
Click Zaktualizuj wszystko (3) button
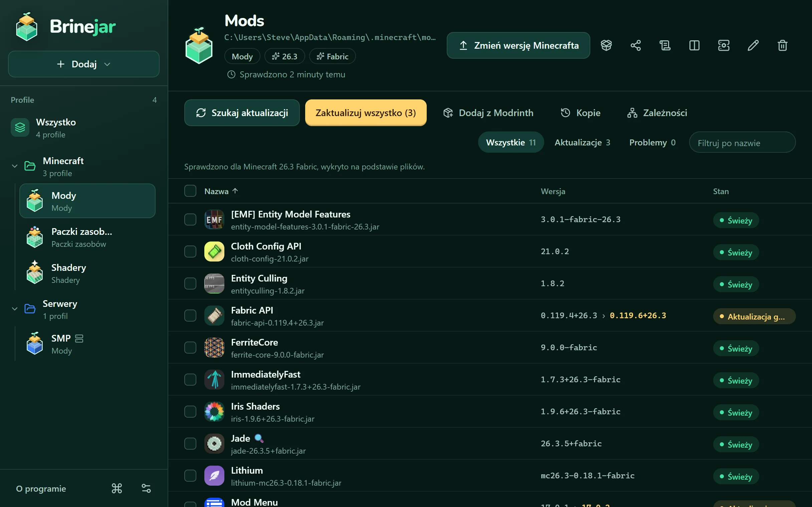[x=366, y=113]
